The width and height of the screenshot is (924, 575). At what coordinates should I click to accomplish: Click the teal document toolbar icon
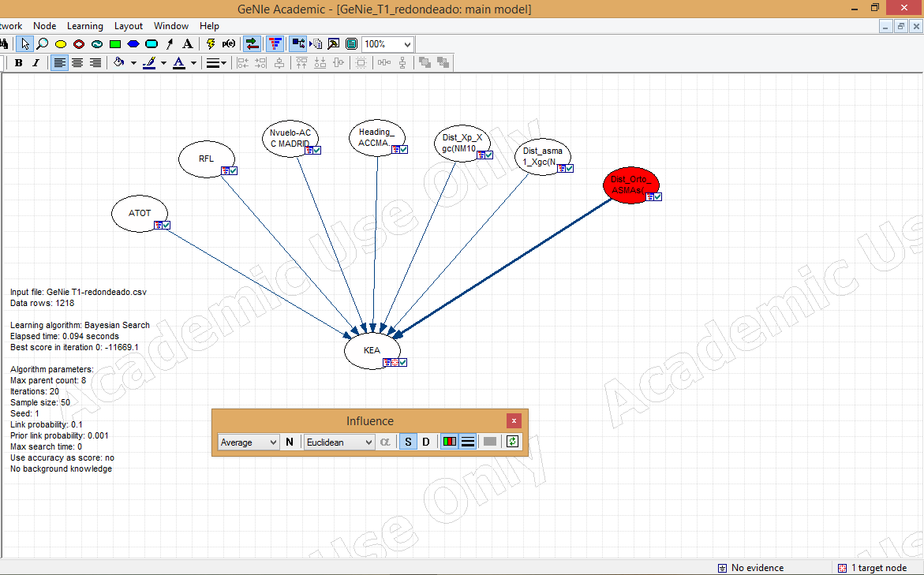[x=352, y=44]
